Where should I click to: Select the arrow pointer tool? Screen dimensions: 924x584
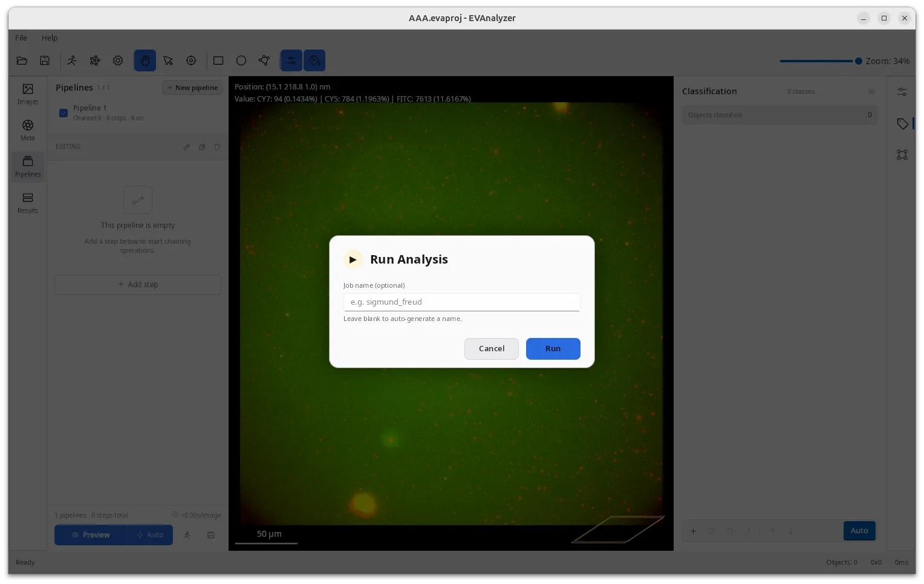168,60
